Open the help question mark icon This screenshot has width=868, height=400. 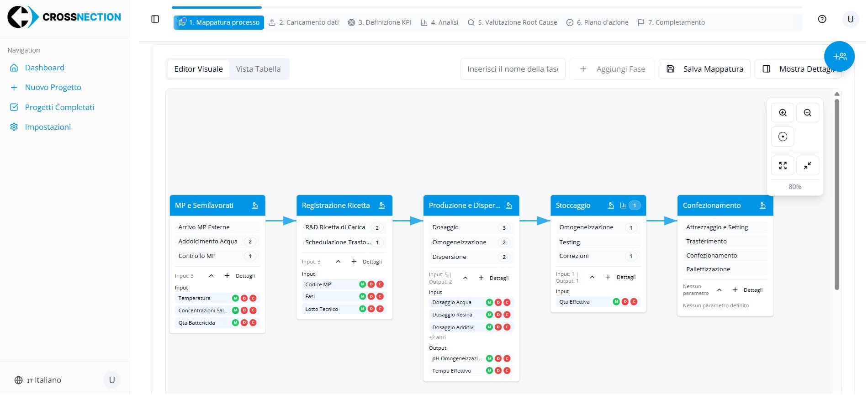[x=822, y=19]
